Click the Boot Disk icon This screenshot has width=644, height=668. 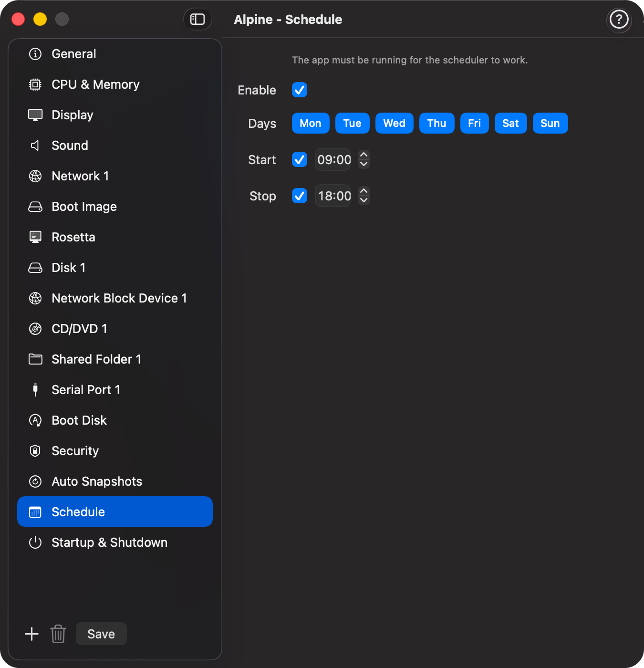pyautogui.click(x=35, y=420)
